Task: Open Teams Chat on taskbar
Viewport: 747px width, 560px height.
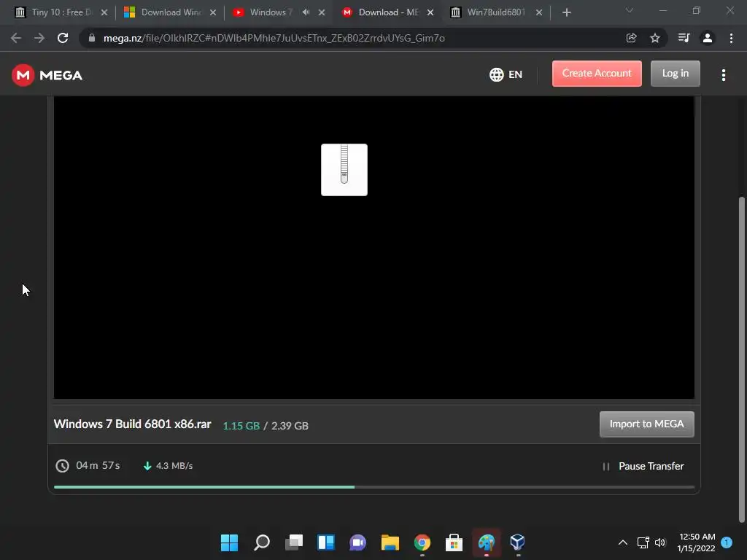Action: pyautogui.click(x=357, y=542)
